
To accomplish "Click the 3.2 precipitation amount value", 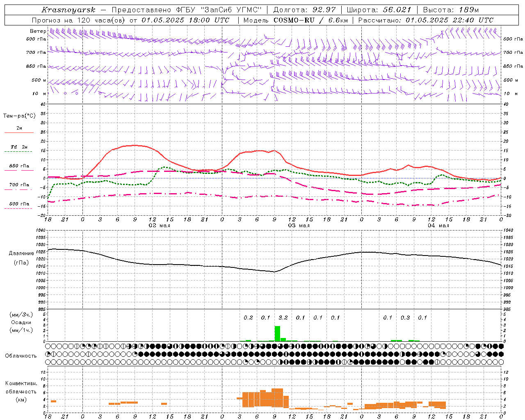I will 283,317.
